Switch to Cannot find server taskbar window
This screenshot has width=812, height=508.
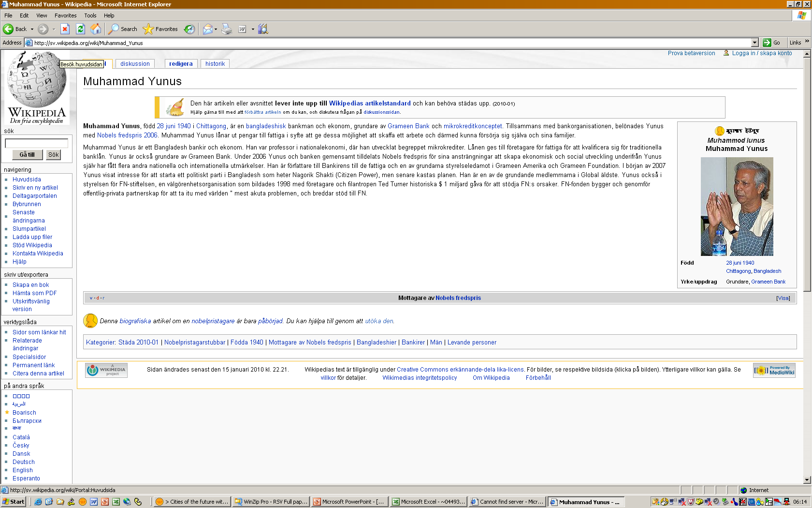[x=507, y=502]
